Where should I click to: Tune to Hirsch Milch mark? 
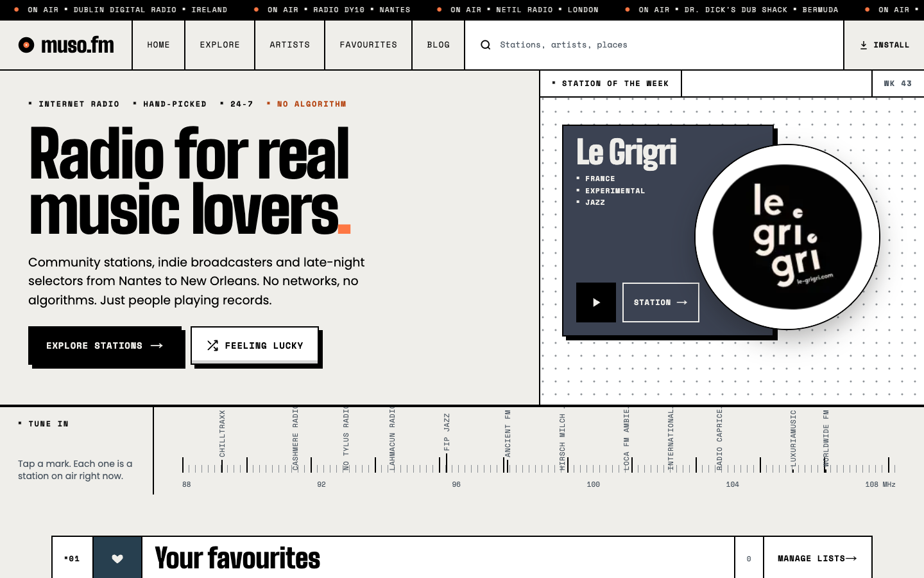[562, 439]
